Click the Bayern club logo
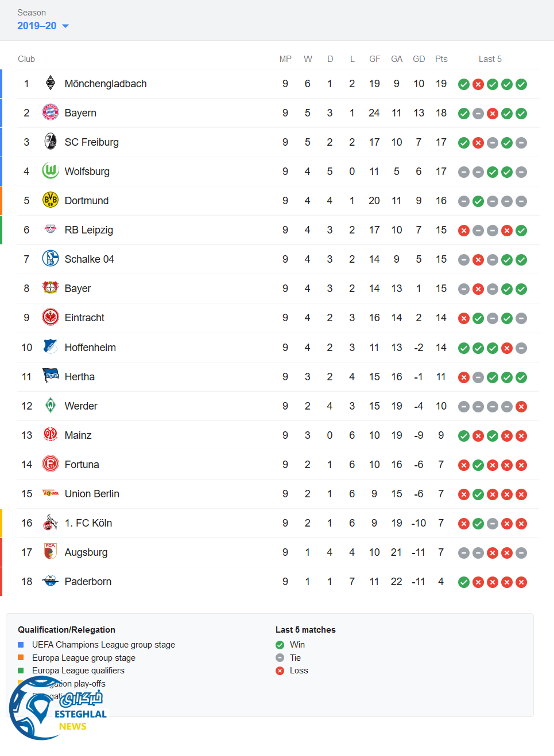Image resolution: width=554 pixels, height=756 pixels. click(51, 112)
